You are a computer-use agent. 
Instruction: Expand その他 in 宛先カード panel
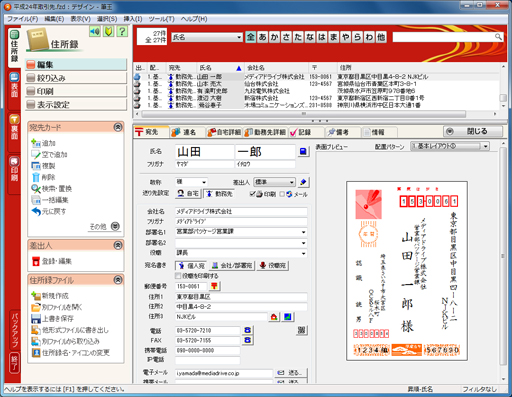point(105,226)
